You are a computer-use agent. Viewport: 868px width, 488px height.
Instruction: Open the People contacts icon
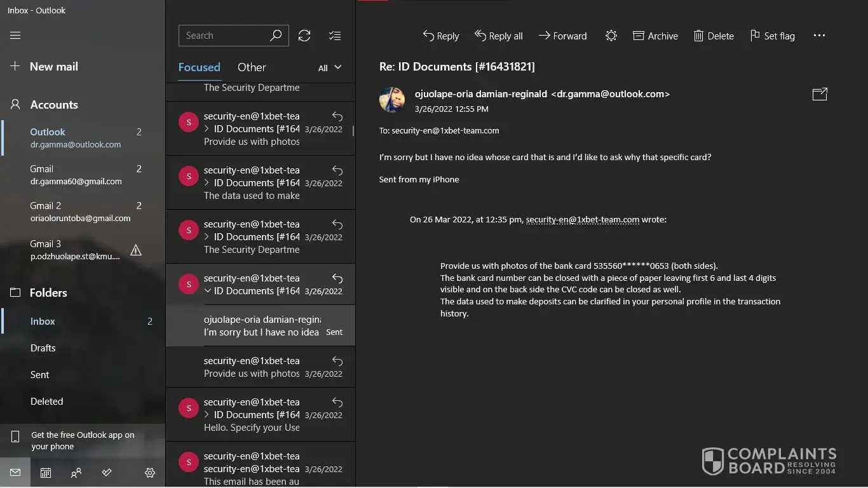click(x=76, y=473)
